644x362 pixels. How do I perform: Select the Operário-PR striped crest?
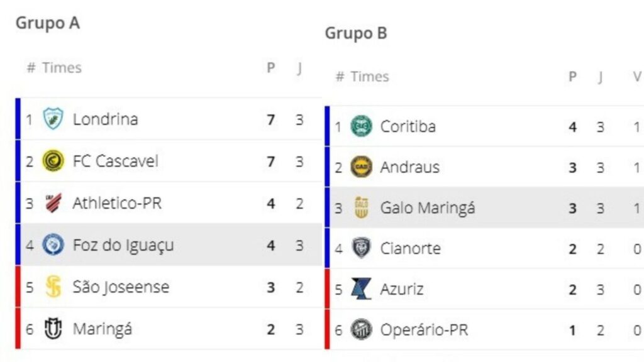[361, 330]
